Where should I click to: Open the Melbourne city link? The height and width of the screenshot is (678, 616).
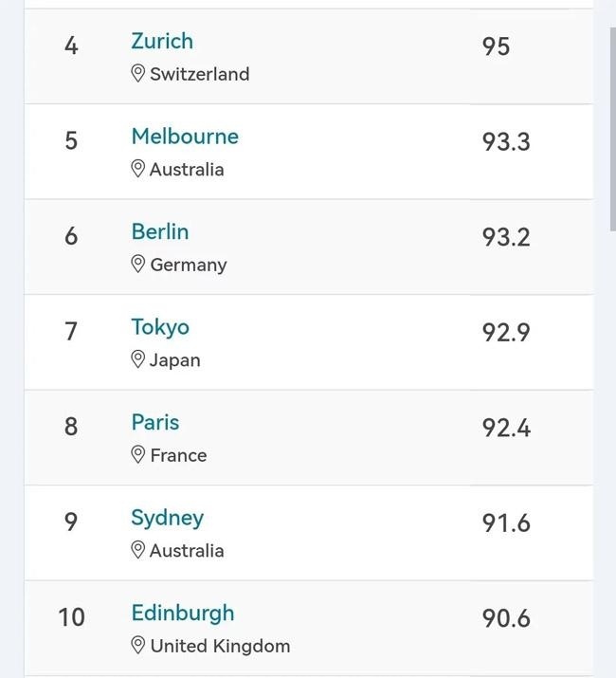[185, 137]
